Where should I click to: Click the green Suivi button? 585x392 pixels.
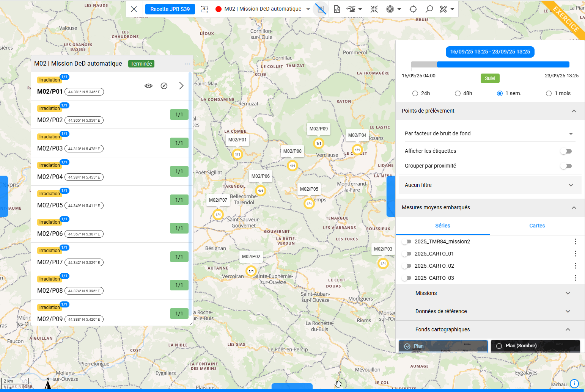tap(490, 78)
